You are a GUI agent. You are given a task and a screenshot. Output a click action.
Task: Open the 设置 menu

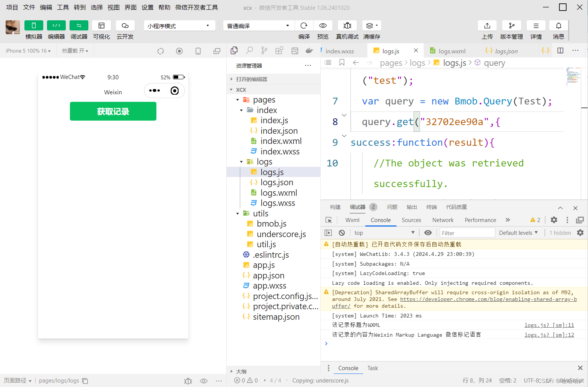(x=147, y=7)
